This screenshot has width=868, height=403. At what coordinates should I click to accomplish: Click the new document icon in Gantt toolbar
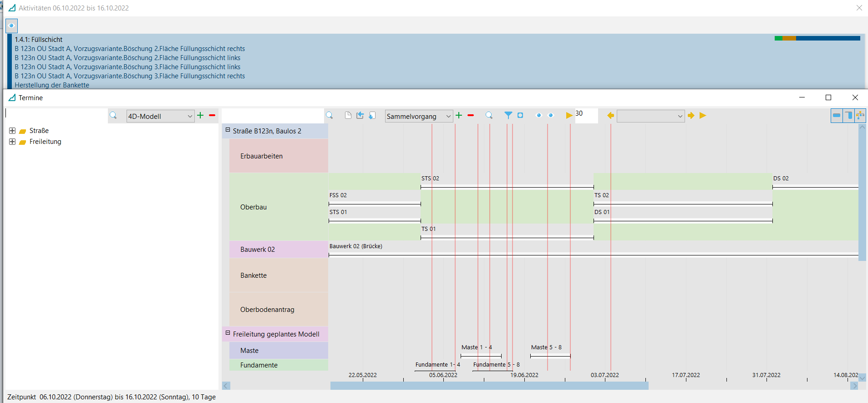tap(348, 116)
